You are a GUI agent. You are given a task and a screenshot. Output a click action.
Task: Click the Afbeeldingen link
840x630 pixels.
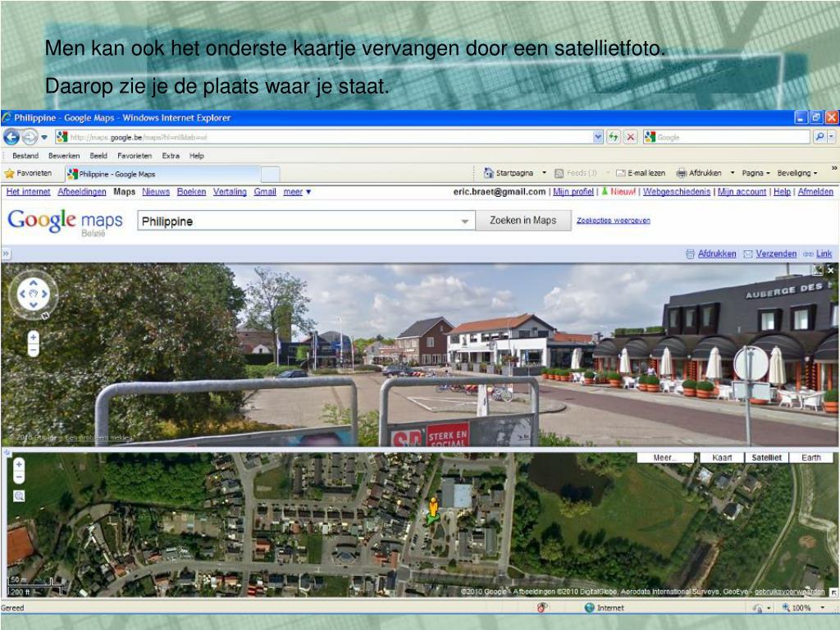tap(82, 192)
